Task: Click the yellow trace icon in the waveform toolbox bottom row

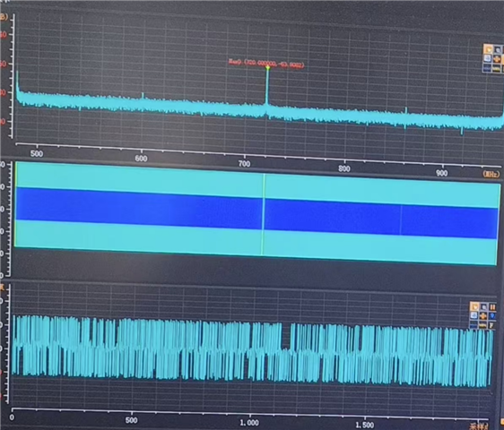Action: [x=482, y=324]
